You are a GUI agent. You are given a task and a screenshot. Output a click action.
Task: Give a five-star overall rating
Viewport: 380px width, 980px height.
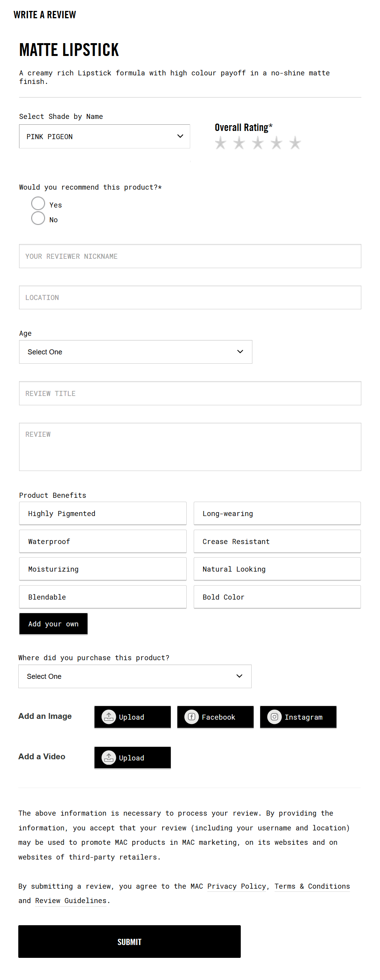[295, 143]
